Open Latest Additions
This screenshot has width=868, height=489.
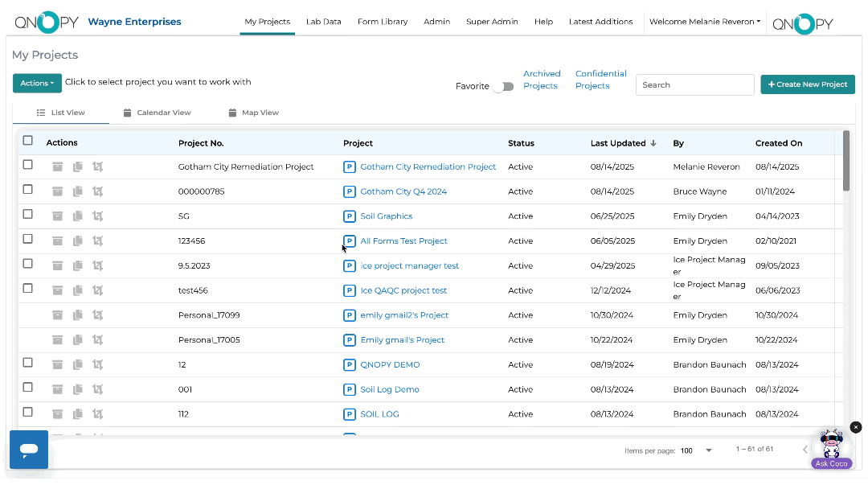600,22
